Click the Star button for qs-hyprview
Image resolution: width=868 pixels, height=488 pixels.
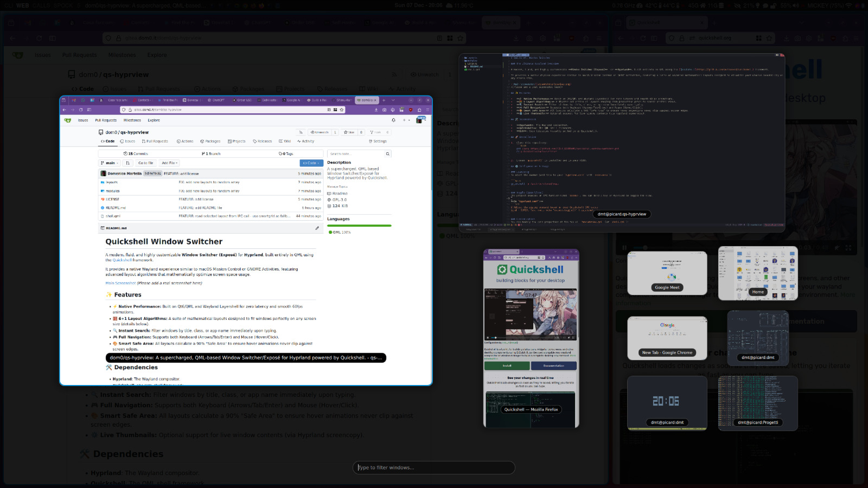[x=349, y=132]
